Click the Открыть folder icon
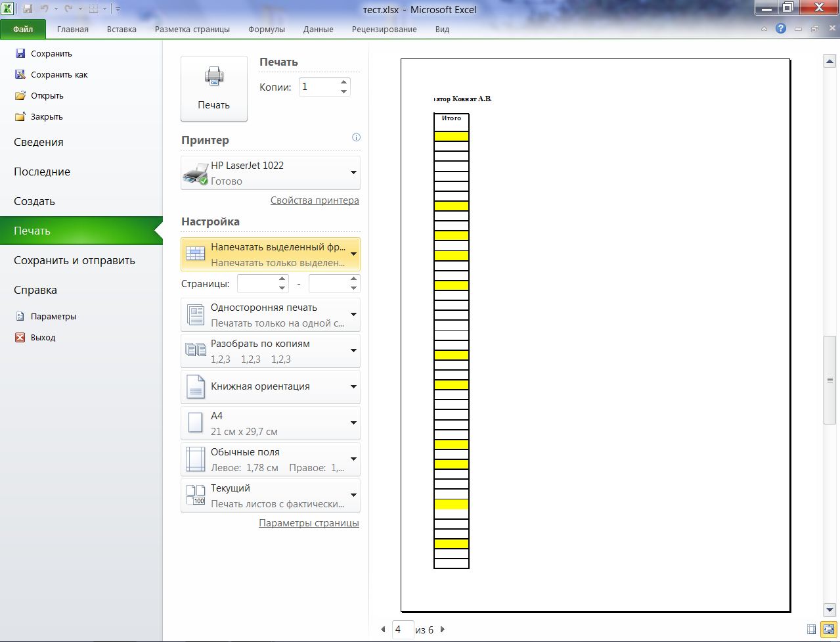 tap(20, 96)
